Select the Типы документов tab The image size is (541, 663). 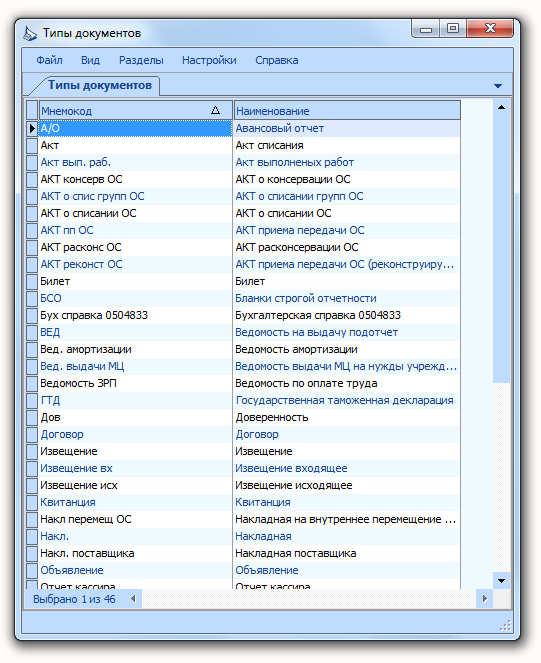99,85
